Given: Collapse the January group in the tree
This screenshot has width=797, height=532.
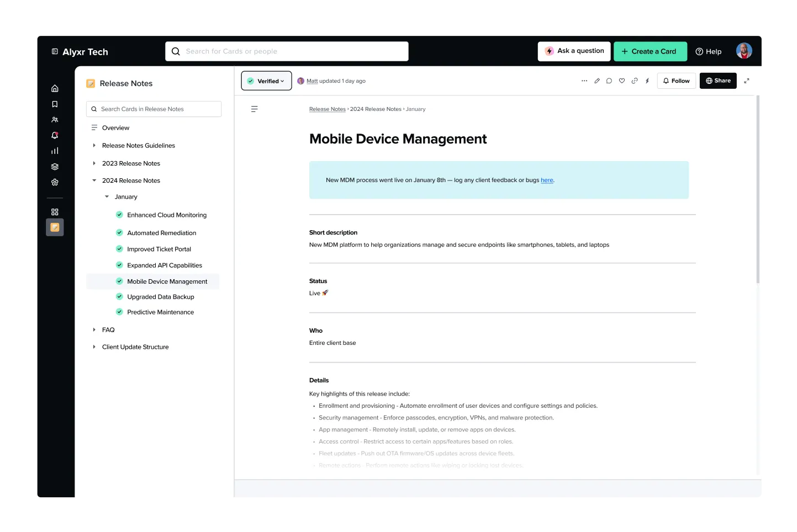Looking at the screenshot, I should point(107,196).
